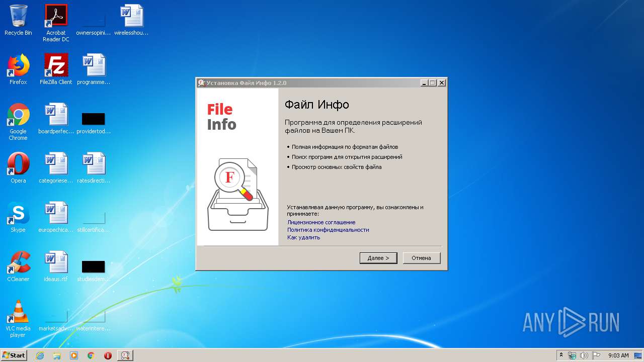The height and width of the screenshot is (362, 644).
Task: Launch Chrome from taskbar
Action: click(x=91, y=355)
